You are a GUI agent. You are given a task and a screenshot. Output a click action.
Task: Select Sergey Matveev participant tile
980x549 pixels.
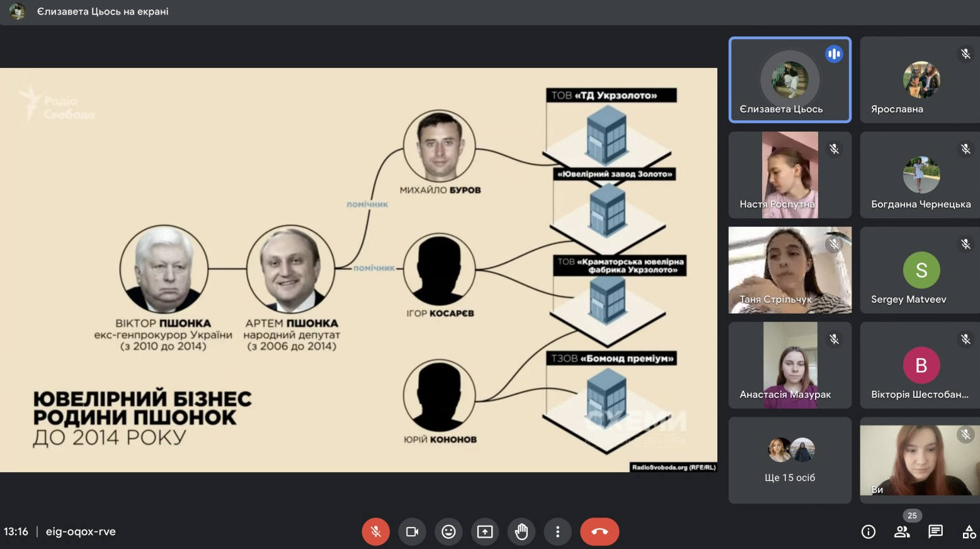920,270
